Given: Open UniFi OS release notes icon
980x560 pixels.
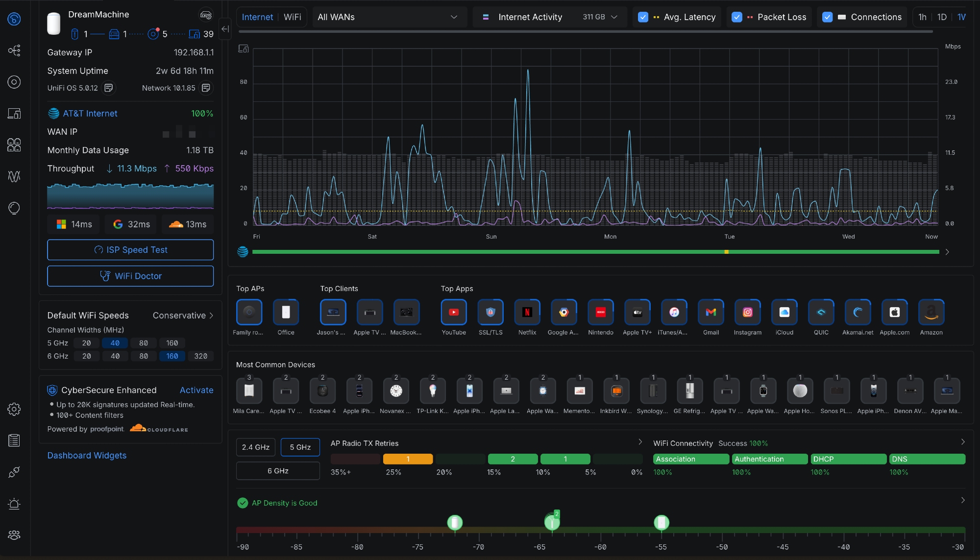Looking at the screenshot, I should tap(109, 88).
